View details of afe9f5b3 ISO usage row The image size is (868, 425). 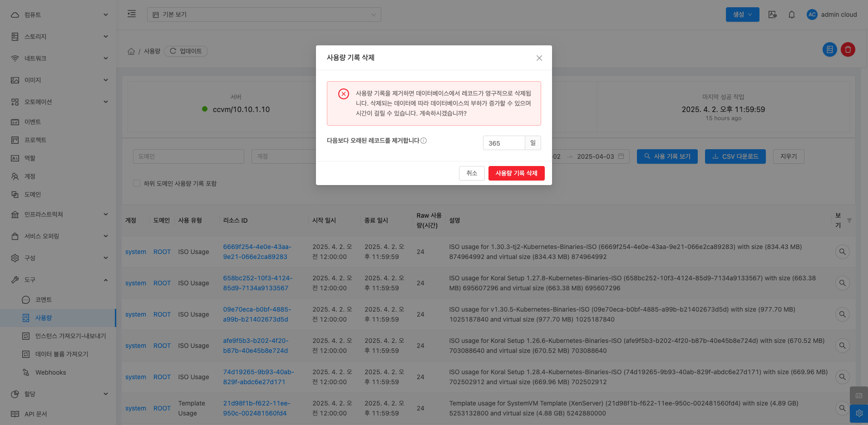coord(843,346)
